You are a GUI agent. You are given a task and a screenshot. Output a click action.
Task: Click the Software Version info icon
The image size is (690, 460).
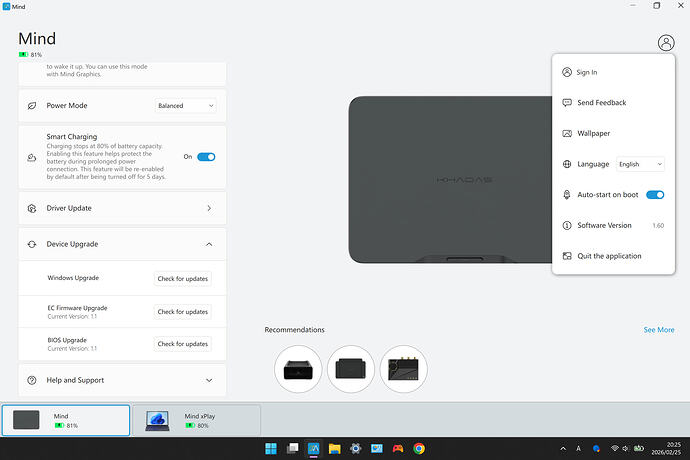[567, 226]
